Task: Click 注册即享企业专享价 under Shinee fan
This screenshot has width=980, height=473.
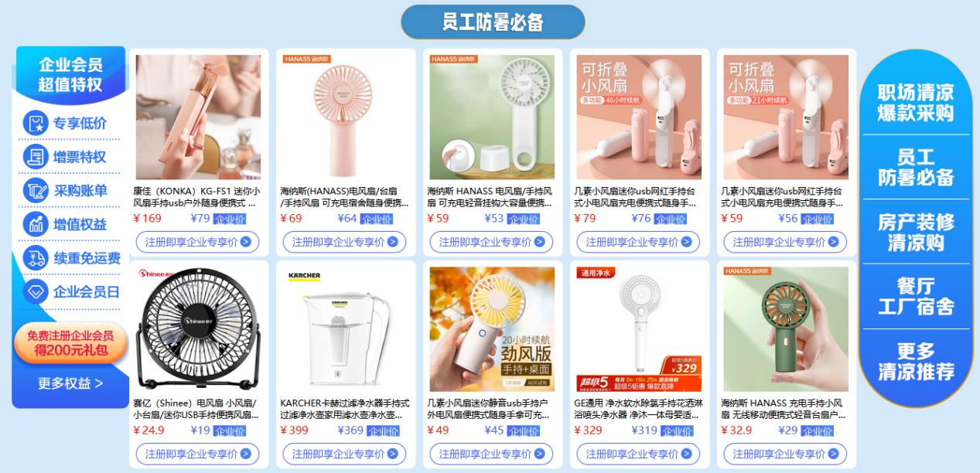Action: (x=198, y=454)
